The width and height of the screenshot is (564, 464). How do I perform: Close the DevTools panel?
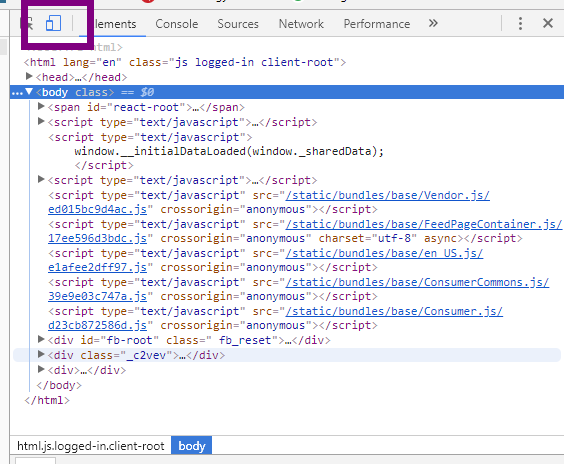[x=547, y=23]
